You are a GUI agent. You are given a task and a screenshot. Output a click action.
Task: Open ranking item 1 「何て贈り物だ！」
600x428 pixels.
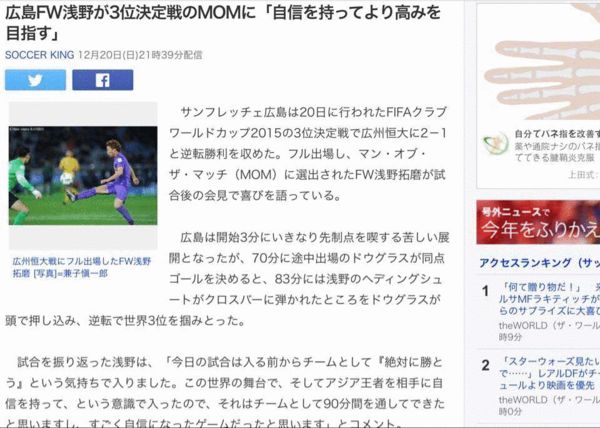pyautogui.click(x=549, y=299)
